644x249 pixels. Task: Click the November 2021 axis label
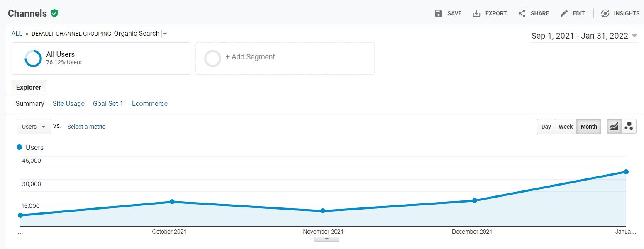pos(323,232)
